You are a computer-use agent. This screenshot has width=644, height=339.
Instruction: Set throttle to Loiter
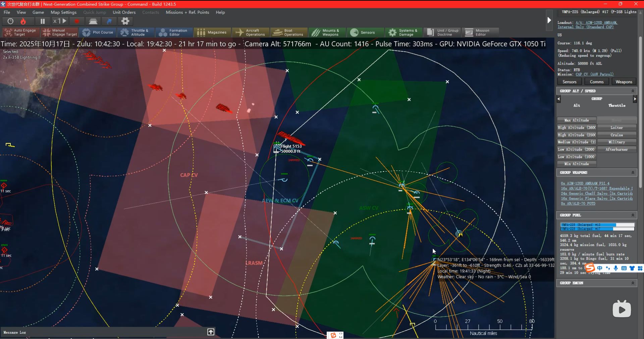(x=616, y=128)
